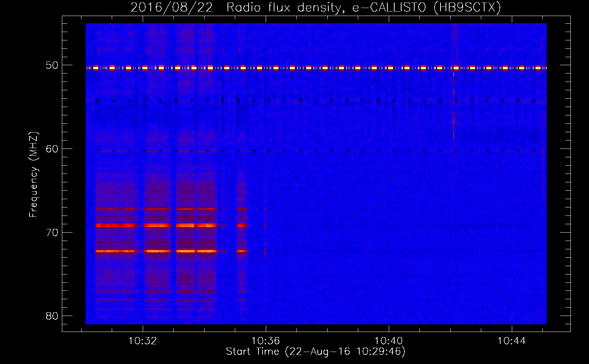Click the 'Start Time (22-Aug-16 10:29:46)' label

tap(316, 352)
